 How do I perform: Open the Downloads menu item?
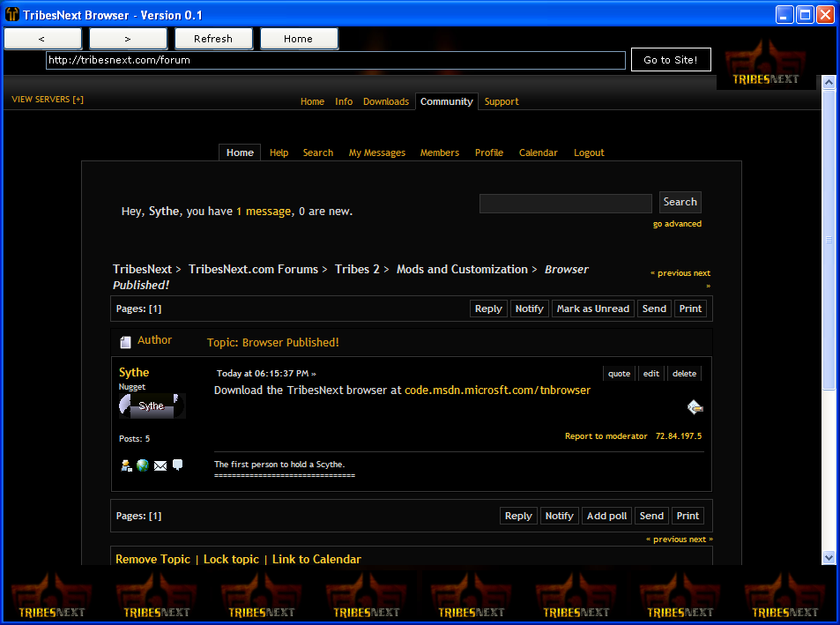click(x=386, y=101)
